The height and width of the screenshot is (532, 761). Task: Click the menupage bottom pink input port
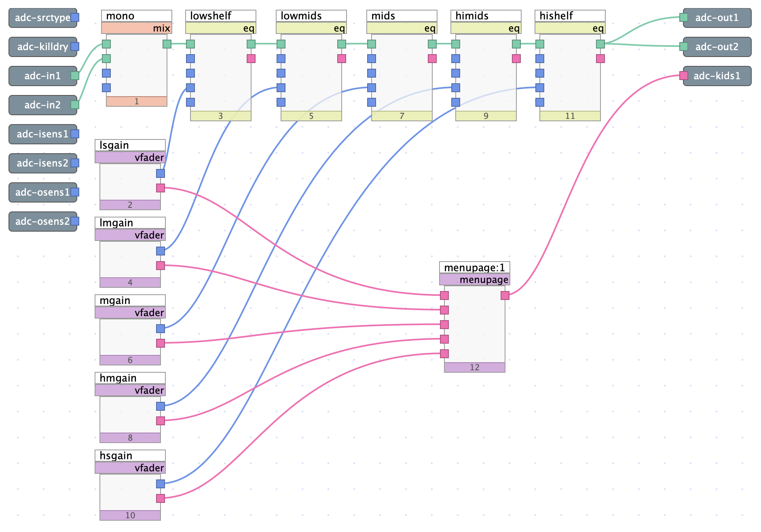(444, 354)
